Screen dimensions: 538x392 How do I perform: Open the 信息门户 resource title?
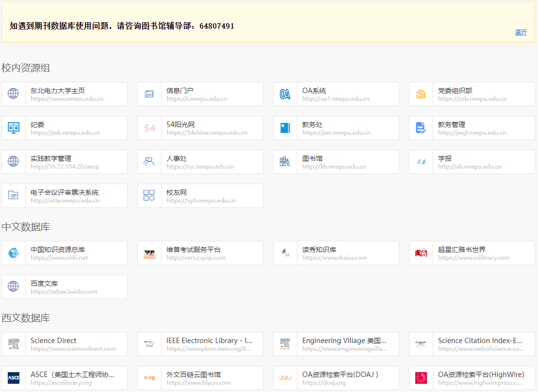(x=180, y=91)
